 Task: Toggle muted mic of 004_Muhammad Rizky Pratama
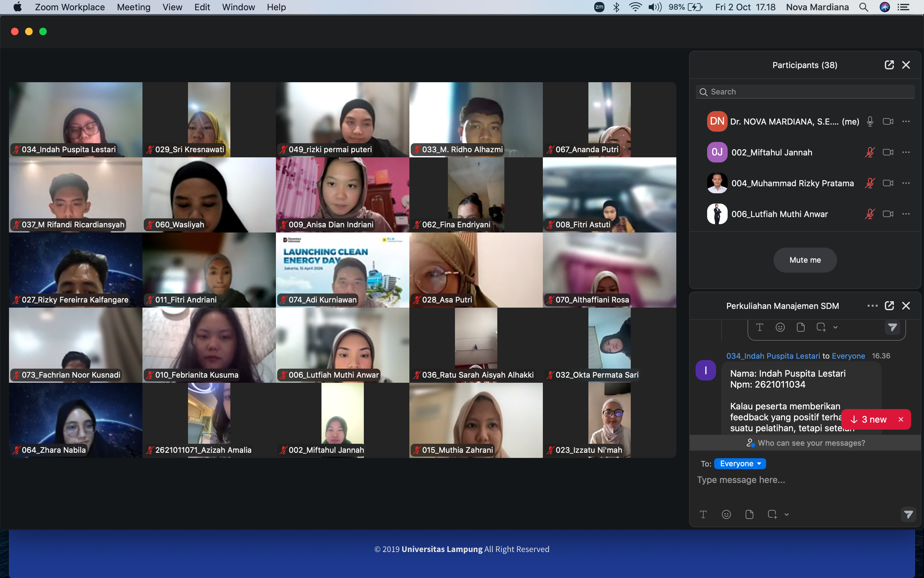tap(870, 183)
